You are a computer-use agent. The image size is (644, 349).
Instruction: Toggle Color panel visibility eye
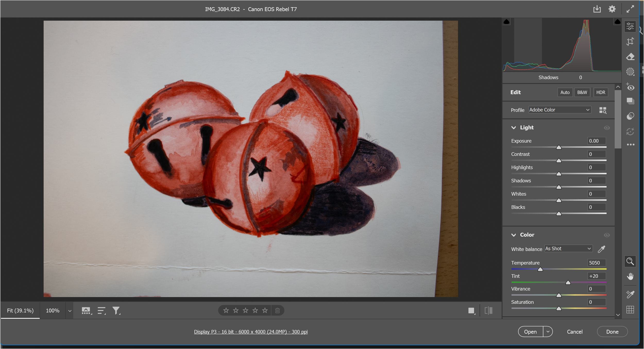click(x=607, y=235)
